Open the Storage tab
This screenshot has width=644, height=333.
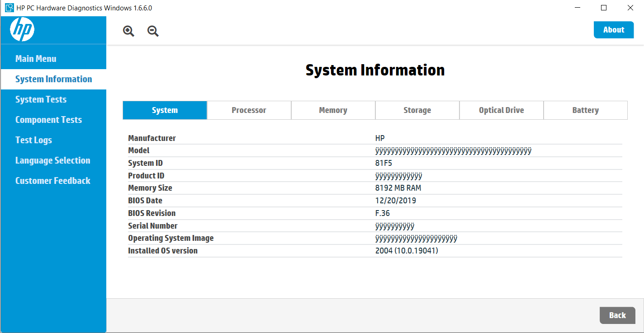pos(417,110)
